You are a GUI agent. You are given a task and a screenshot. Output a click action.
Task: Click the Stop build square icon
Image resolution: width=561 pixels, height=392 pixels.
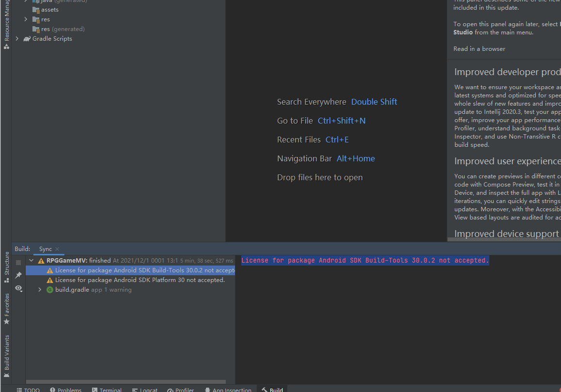(x=18, y=263)
